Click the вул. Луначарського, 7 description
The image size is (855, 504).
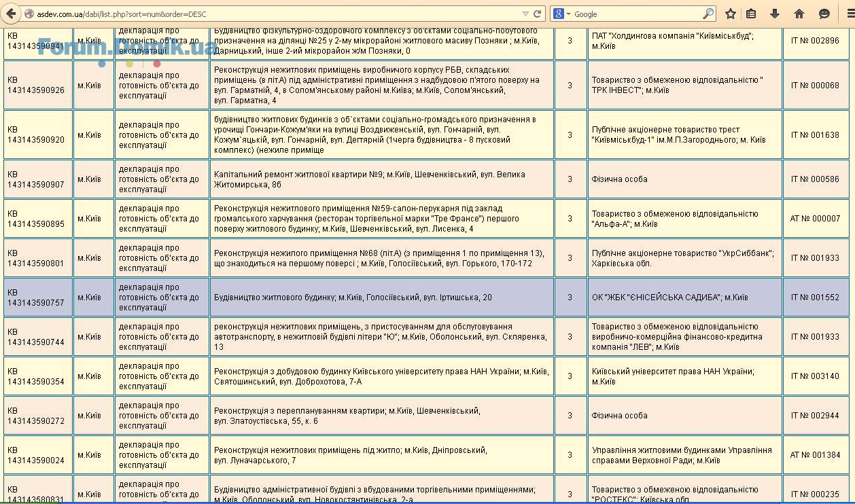pos(382,455)
